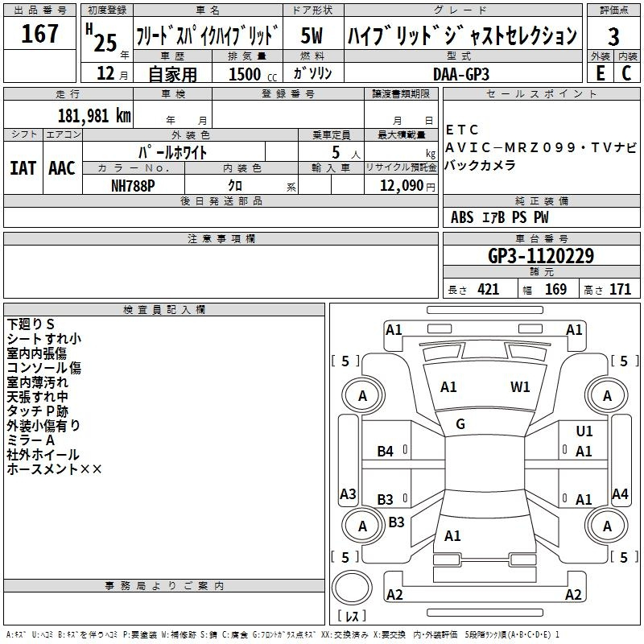
Task: Click the mileage 181,981 km
Action: click(x=94, y=116)
